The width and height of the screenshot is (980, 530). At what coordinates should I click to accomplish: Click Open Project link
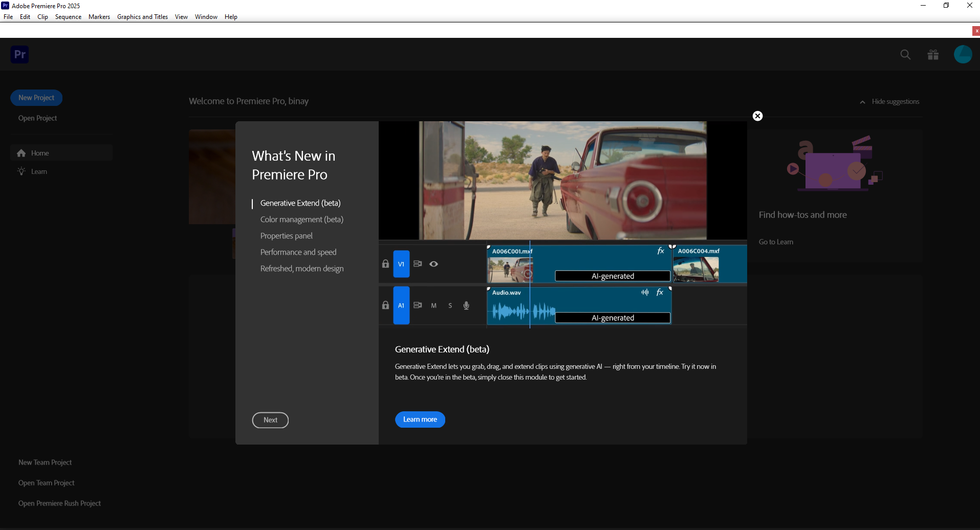coord(37,118)
